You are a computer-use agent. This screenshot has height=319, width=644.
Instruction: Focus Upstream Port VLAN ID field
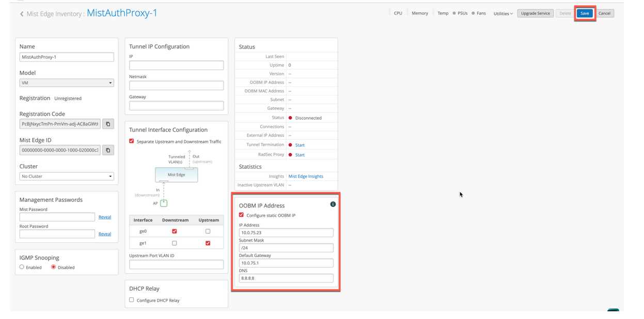coord(177,264)
